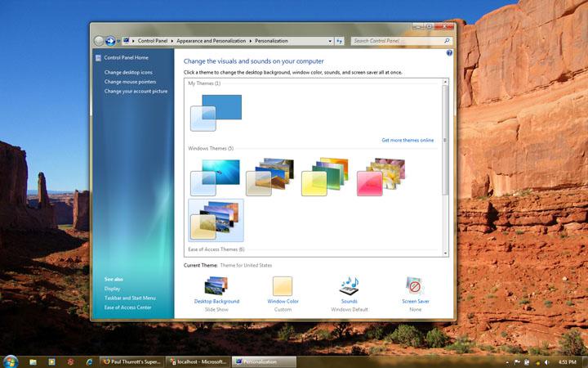Screen dimensions: 588x368
Task: Click the Display link under See also
Action: pos(112,289)
